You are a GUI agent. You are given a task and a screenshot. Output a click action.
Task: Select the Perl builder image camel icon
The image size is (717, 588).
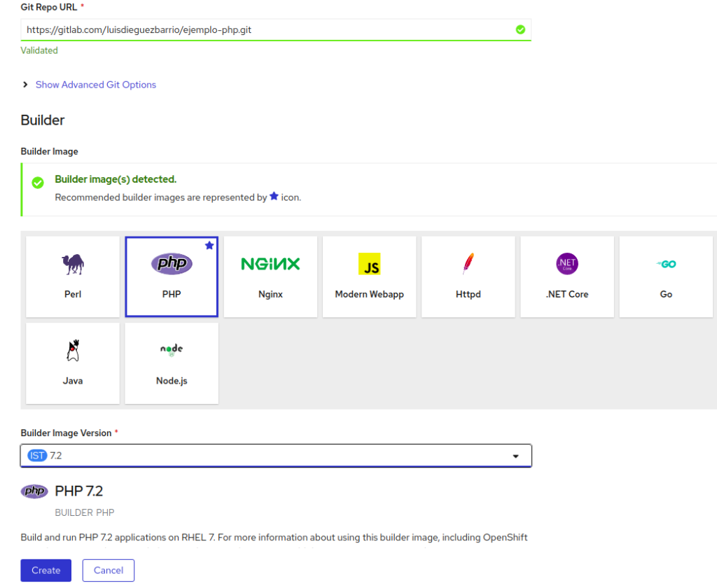tap(73, 264)
